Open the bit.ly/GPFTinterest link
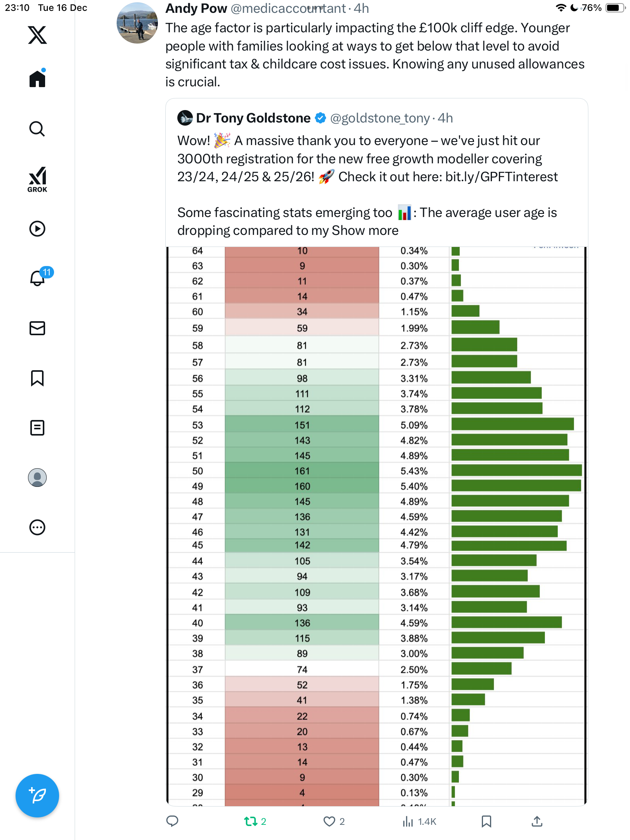The width and height of the screenshot is (630, 840). click(x=501, y=177)
